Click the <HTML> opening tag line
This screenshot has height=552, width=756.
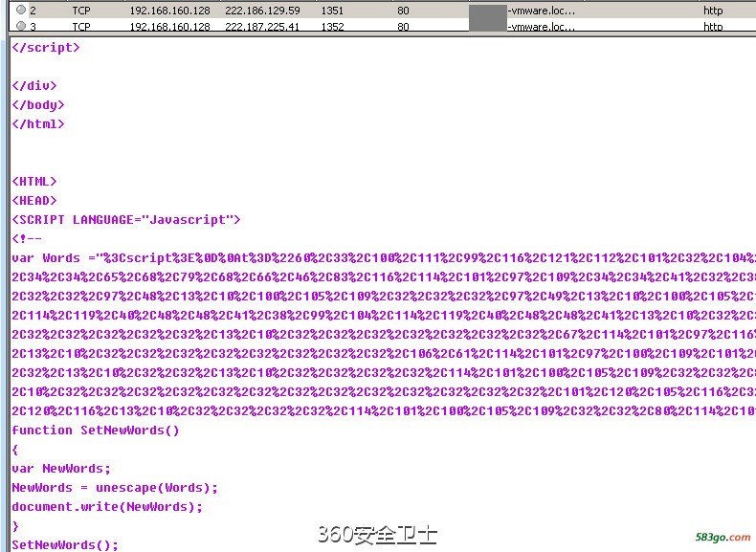[x=34, y=181]
